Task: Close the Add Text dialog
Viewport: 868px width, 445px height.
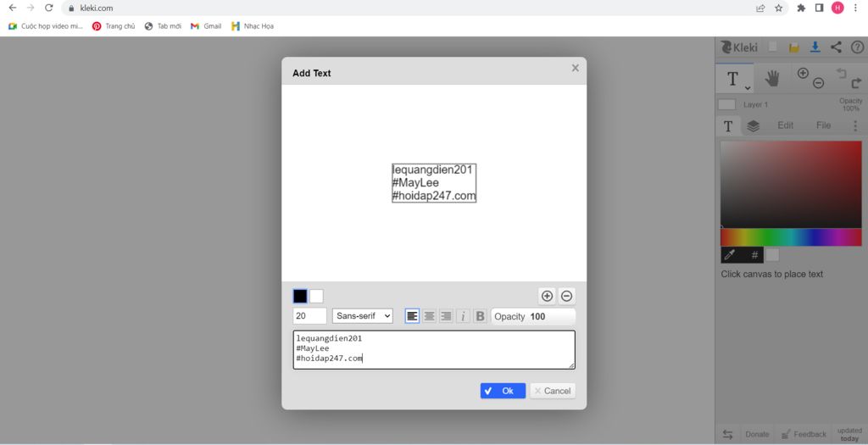Action: pyautogui.click(x=576, y=68)
